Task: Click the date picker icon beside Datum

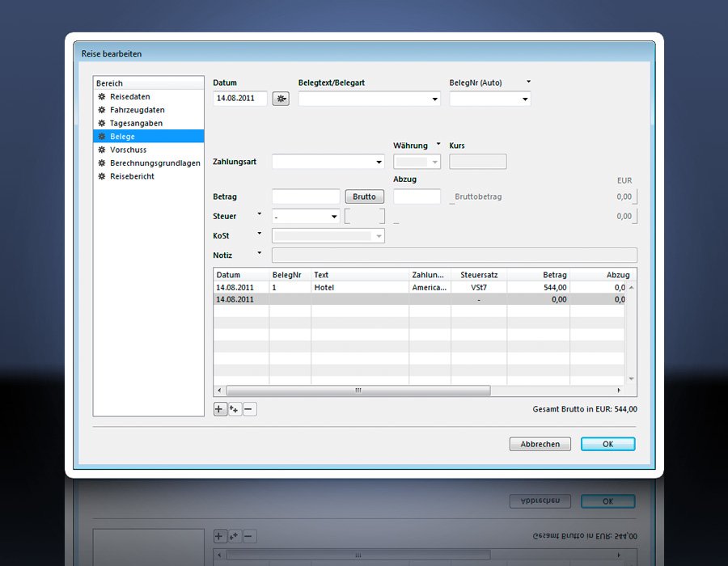Action: tap(281, 99)
